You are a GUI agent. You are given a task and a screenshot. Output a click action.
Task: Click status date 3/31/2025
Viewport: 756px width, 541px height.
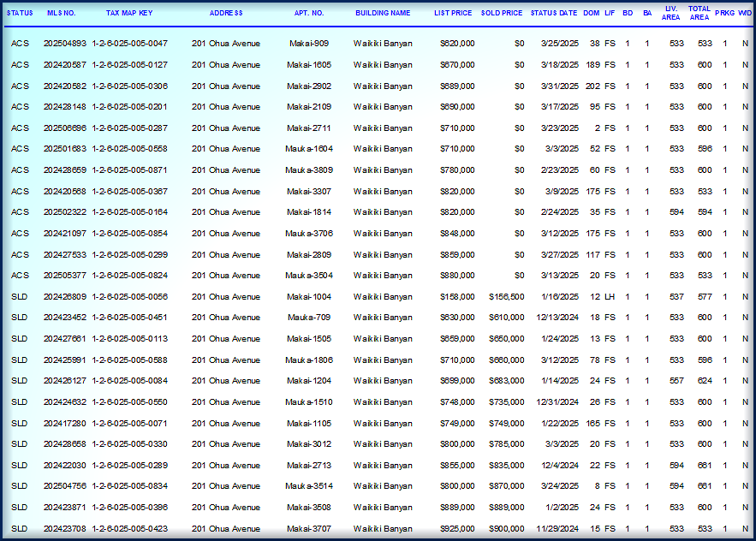point(560,86)
